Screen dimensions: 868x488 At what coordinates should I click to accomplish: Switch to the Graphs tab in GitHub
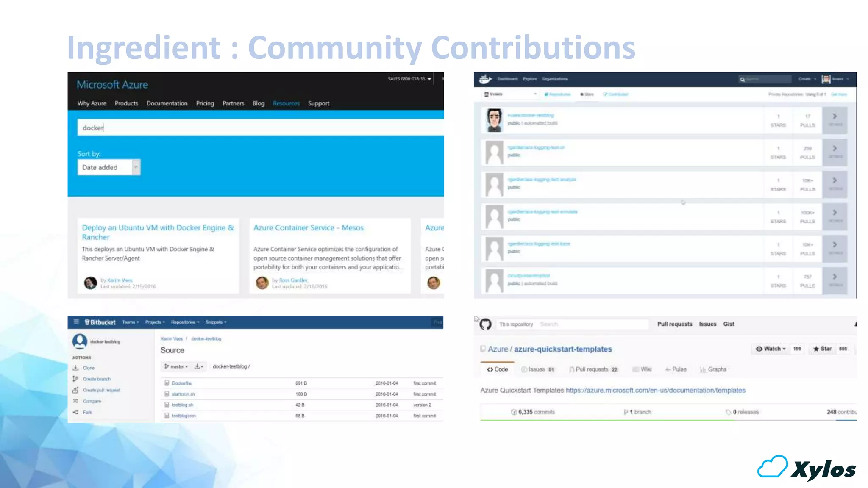click(713, 369)
